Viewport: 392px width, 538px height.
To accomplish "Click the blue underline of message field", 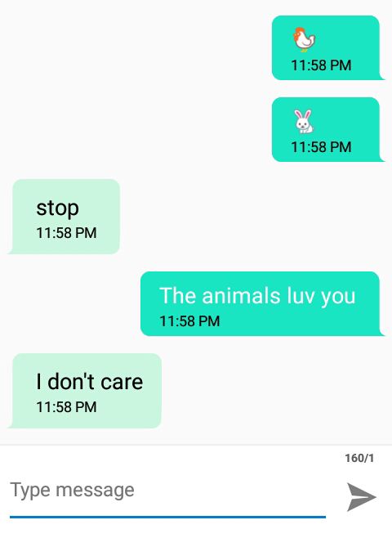I will click(167, 517).
